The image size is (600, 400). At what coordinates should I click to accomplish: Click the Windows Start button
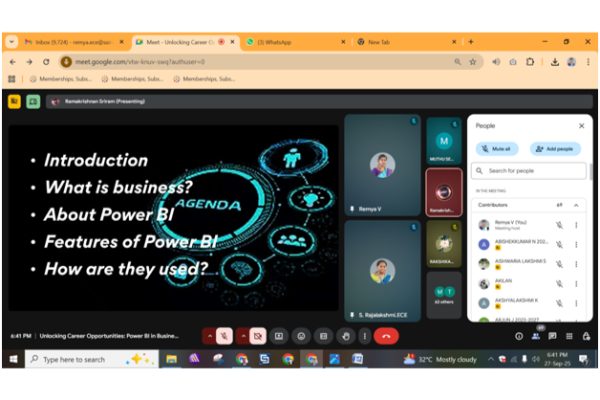12,359
